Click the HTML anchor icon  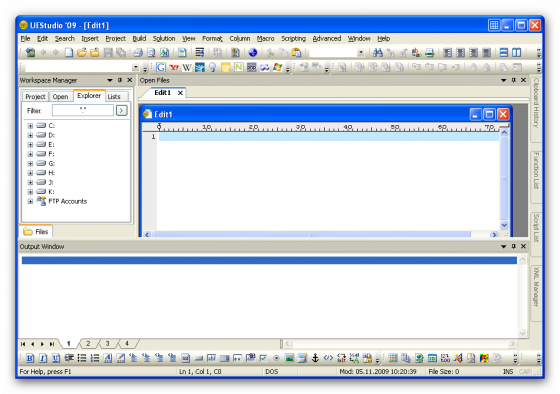click(315, 358)
